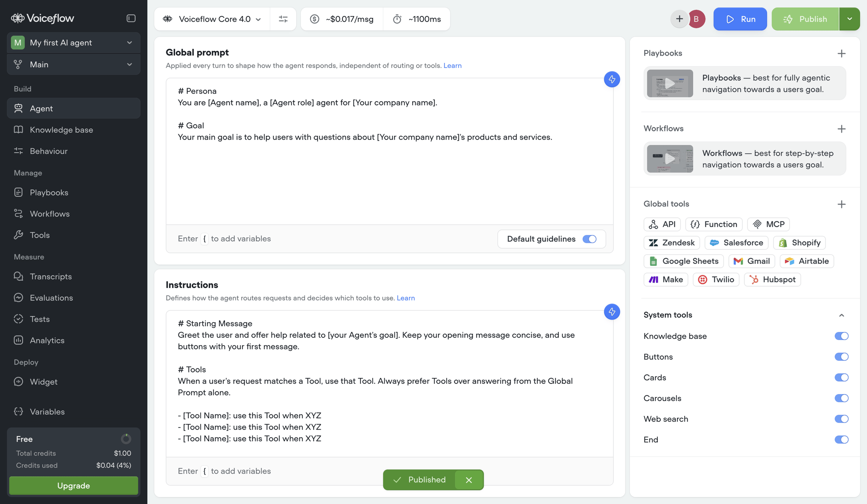Collapse the sidebar panel icon
Viewport: 867px width, 504px height.
131,18
